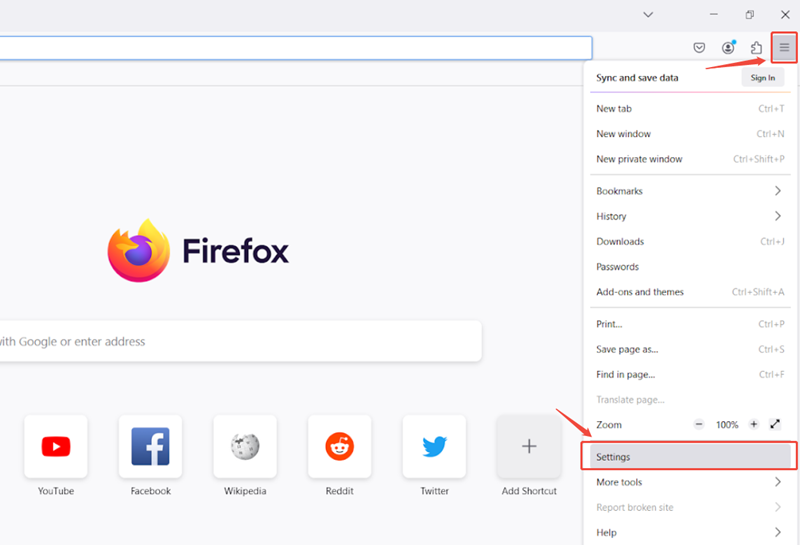
Task: Select New window menu item
Action: coord(690,134)
